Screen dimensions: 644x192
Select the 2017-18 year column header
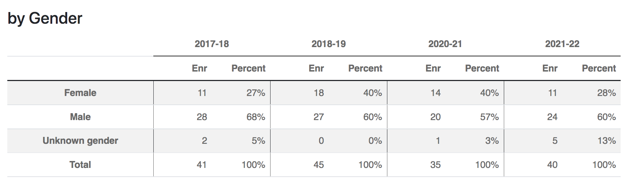pyautogui.click(x=212, y=44)
